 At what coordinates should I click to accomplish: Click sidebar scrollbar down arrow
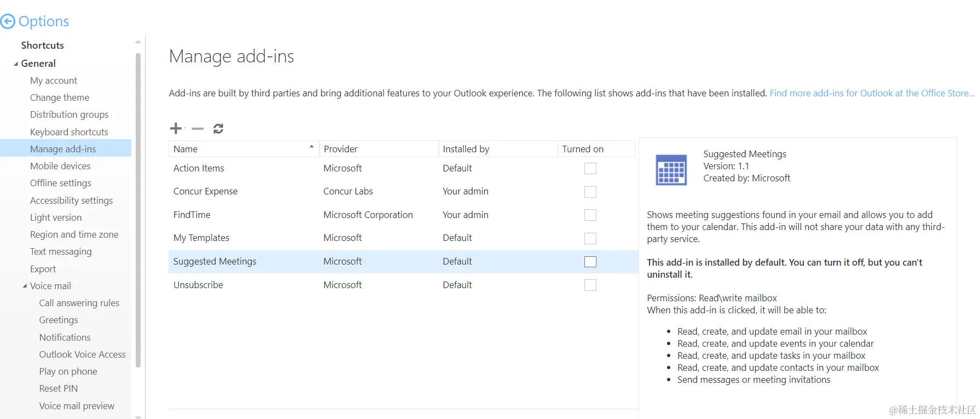tap(138, 416)
